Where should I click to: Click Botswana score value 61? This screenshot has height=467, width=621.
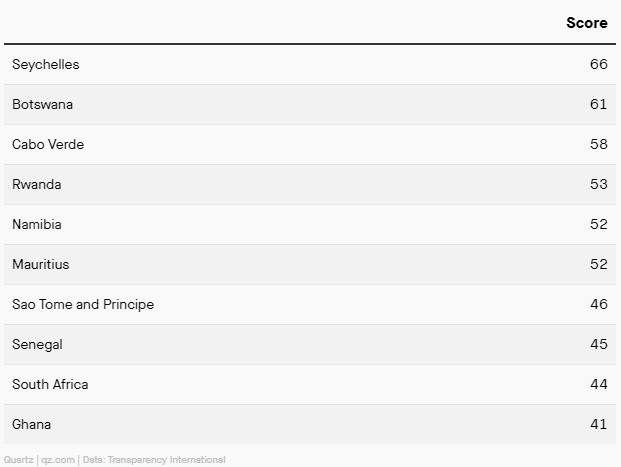point(598,105)
